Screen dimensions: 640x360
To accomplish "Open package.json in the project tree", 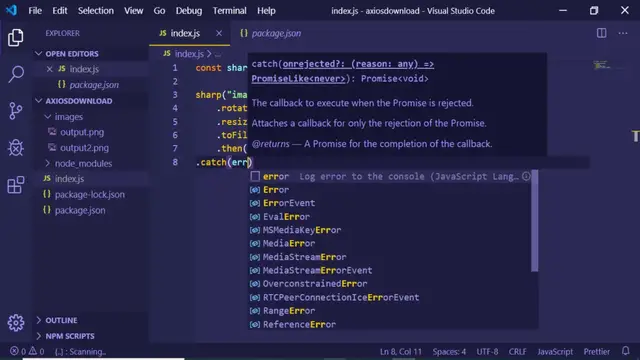I will [80, 210].
